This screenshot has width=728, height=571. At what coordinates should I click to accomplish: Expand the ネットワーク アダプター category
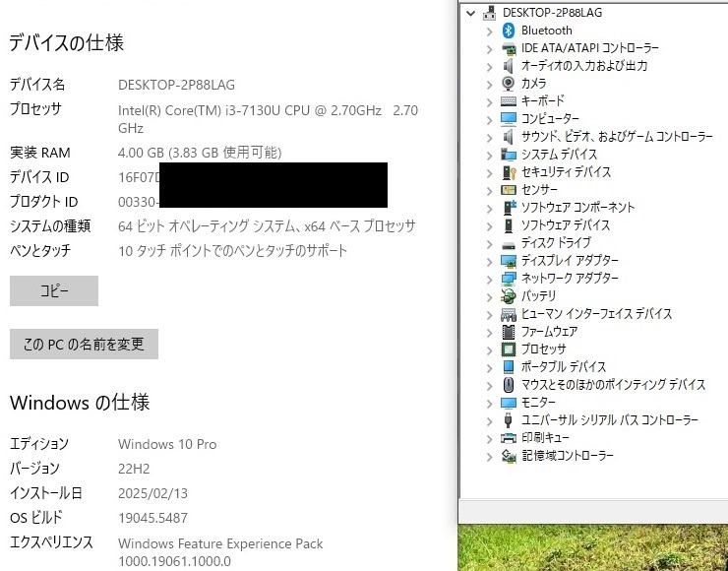(489, 280)
